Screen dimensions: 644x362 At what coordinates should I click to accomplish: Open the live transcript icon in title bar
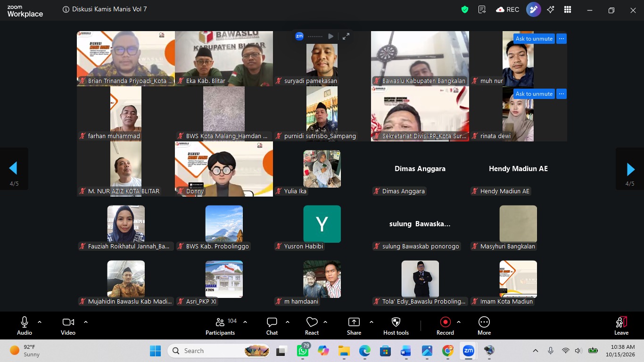tap(482, 9)
